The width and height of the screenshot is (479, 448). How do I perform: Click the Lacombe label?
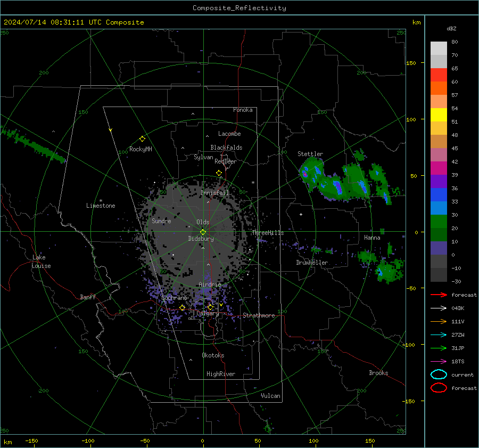(229, 134)
